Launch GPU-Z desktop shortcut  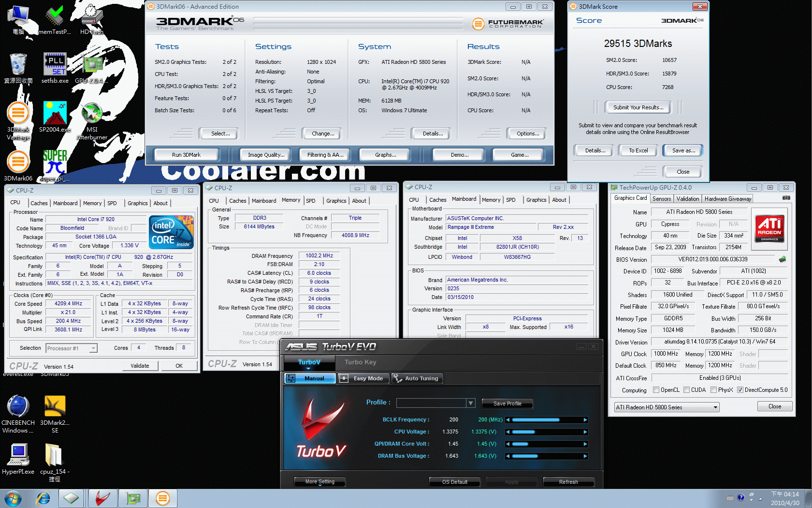(x=92, y=68)
